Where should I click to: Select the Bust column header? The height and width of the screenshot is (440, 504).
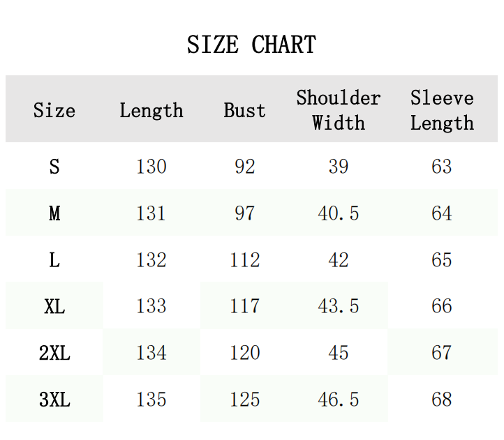coord(245,110)
